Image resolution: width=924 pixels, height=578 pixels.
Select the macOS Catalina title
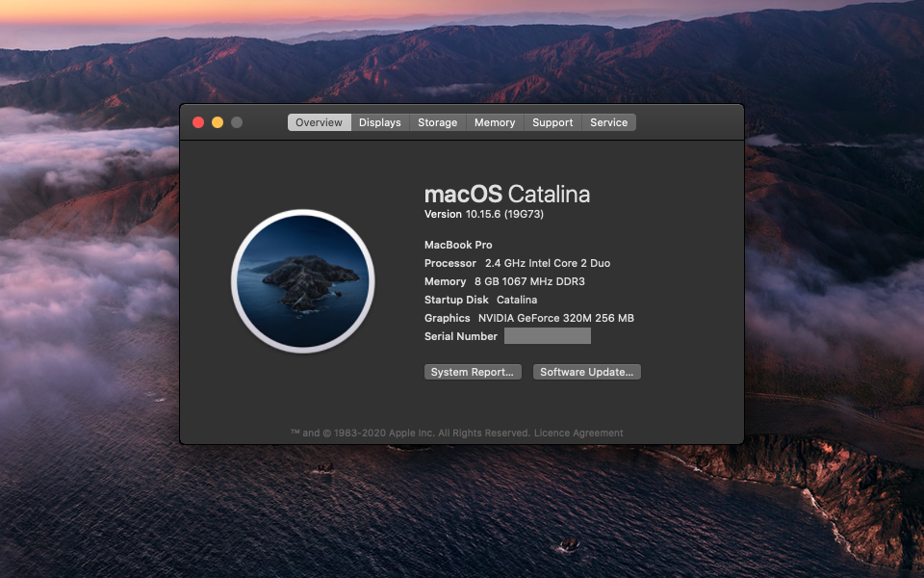507,194
